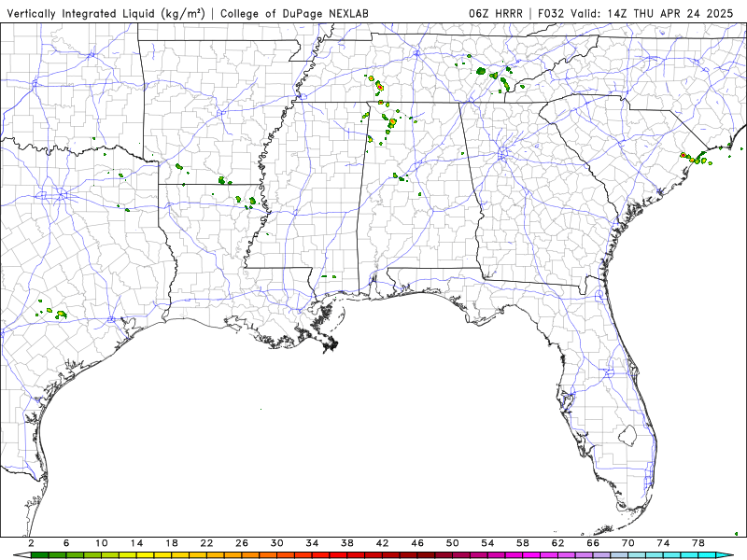Click the legend value '66'
Image resolution: width=747 pixels, height=560 pixels.
tap(593, 543)
